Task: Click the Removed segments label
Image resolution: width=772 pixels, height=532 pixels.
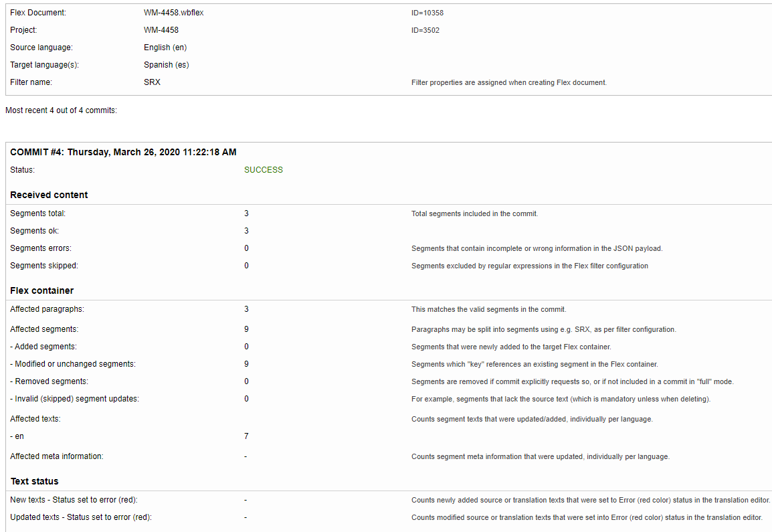Action: click(x=49, y=381)
